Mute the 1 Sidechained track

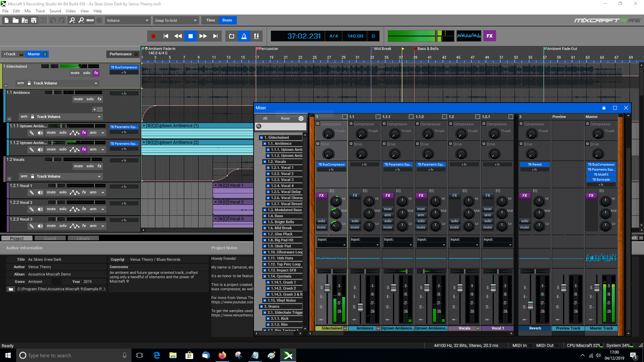coord(75,73)
